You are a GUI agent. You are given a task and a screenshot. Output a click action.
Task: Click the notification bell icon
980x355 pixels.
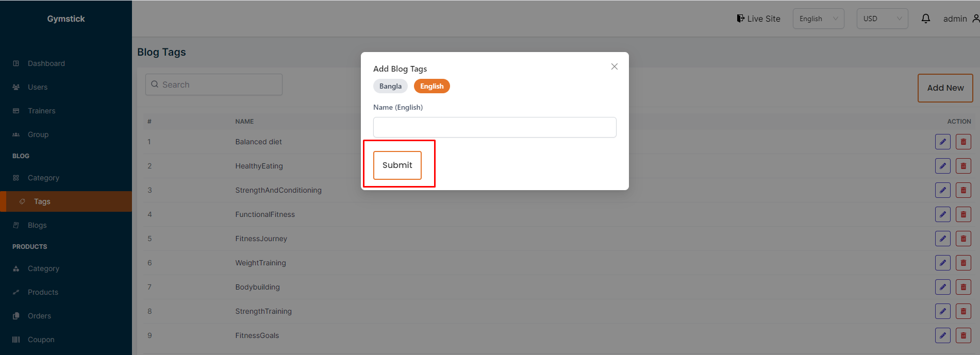click(926, 19)
